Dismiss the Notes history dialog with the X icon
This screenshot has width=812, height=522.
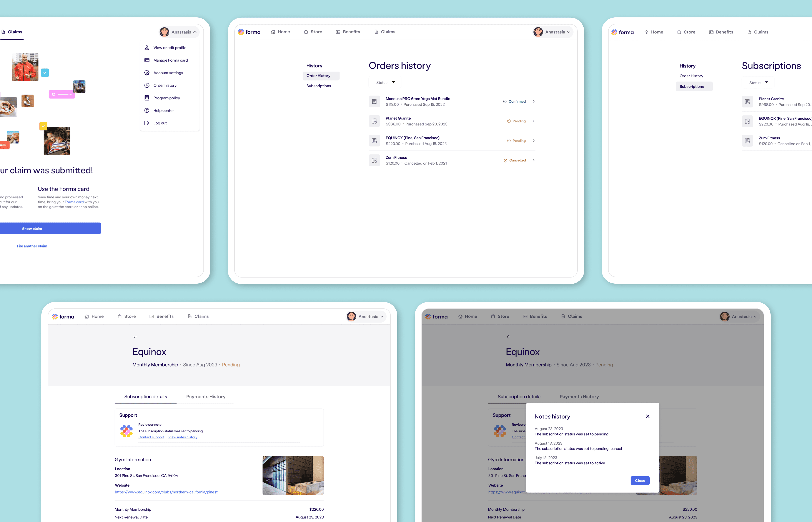648,417
